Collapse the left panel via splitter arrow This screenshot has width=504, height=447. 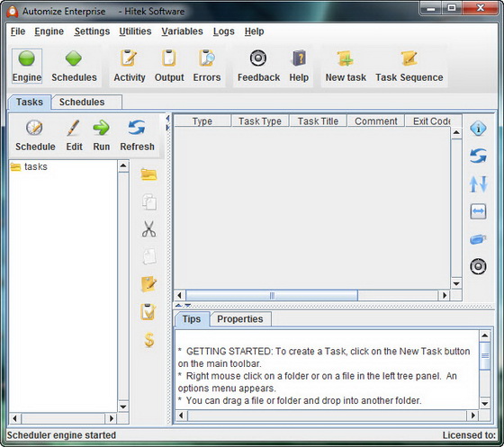tap(167, 119)
